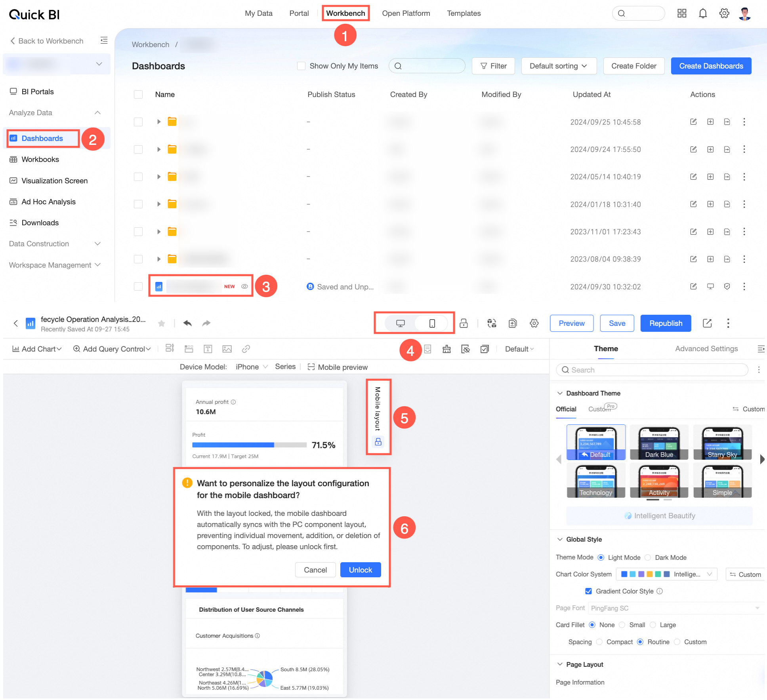Insert image widget icon in toolbar
This screenshot has width=767, height=700.
tap(227, 349)
